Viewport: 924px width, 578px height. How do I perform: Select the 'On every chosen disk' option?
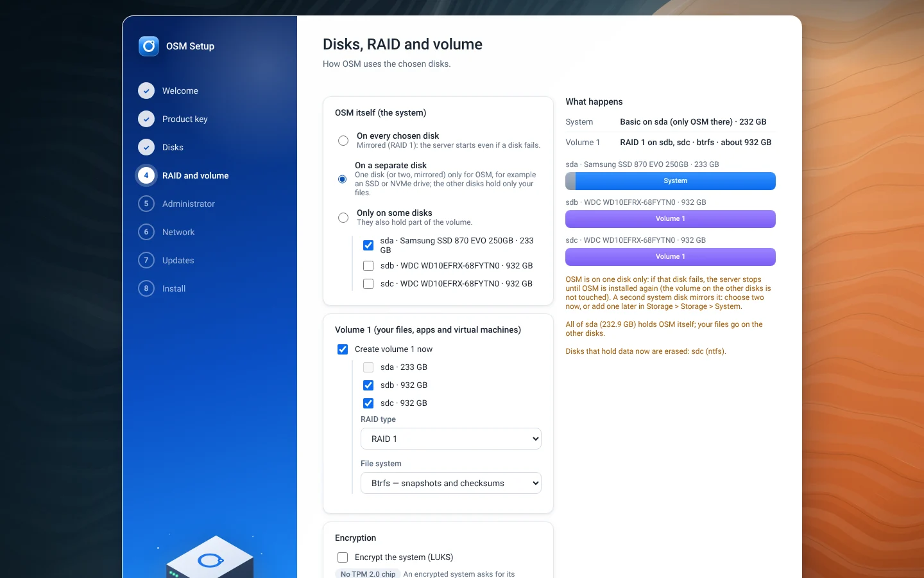coord(343,141)
